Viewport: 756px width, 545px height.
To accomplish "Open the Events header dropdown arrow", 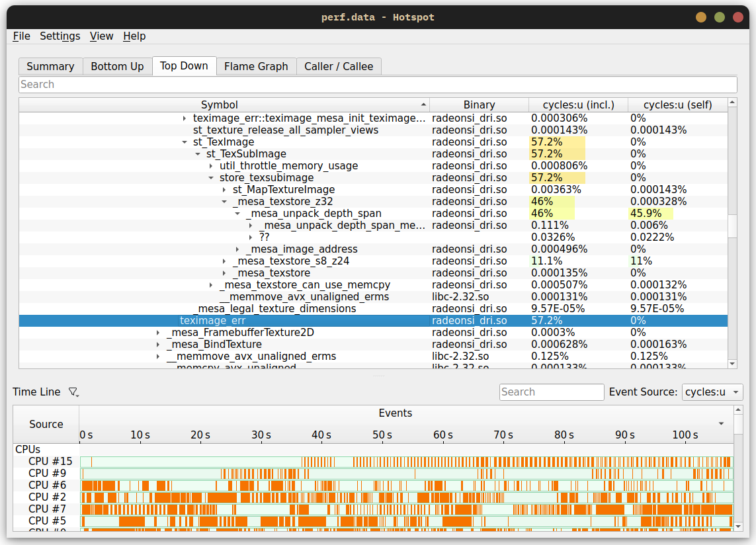I will coord(722,424).
